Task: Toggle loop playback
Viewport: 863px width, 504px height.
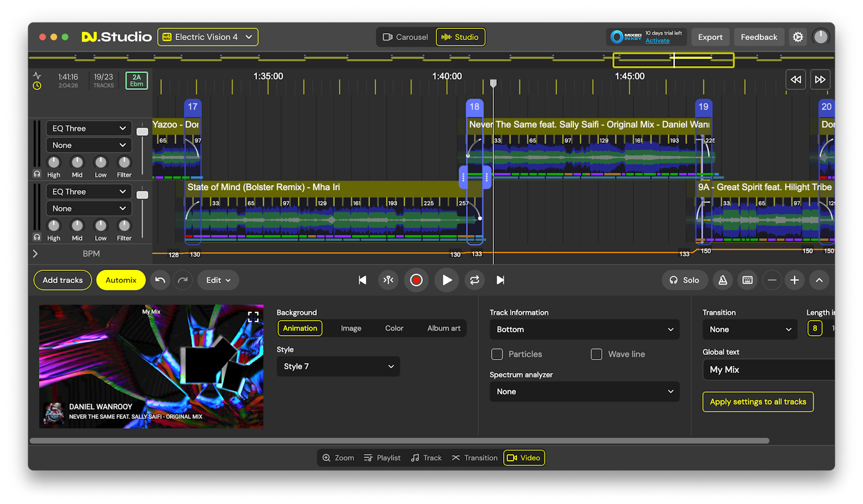Action: coord(474,280)
